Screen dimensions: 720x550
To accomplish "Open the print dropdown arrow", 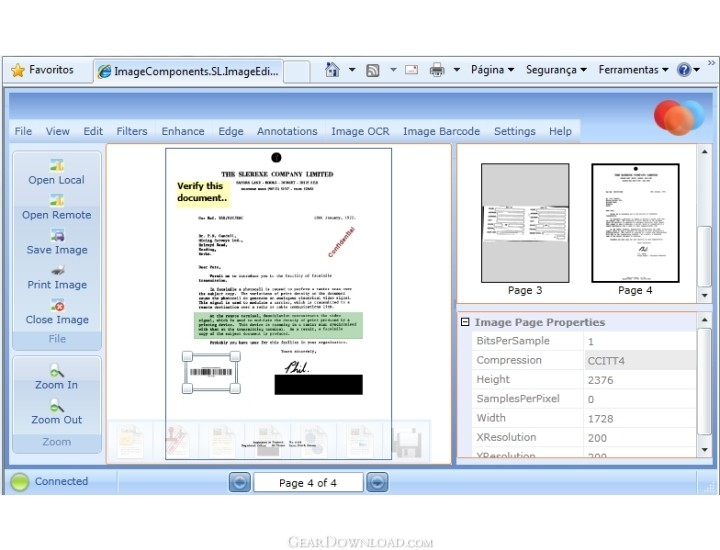I will point(456,70).
